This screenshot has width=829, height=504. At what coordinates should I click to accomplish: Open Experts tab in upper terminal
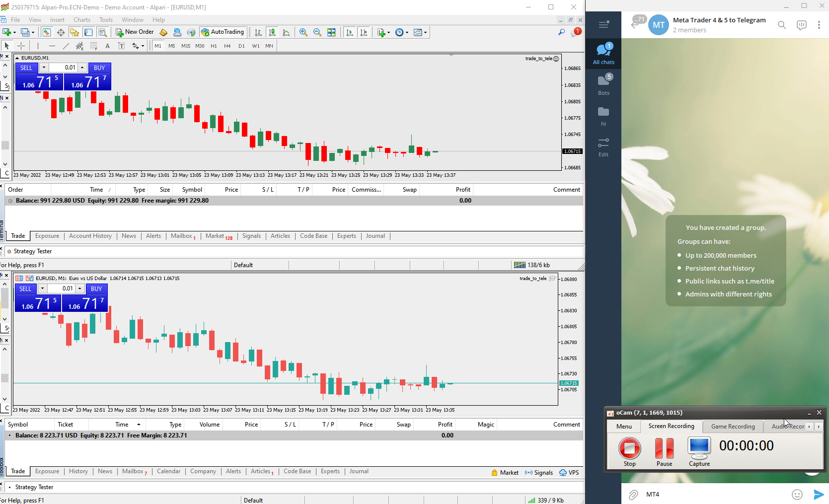tap(347, 236)
